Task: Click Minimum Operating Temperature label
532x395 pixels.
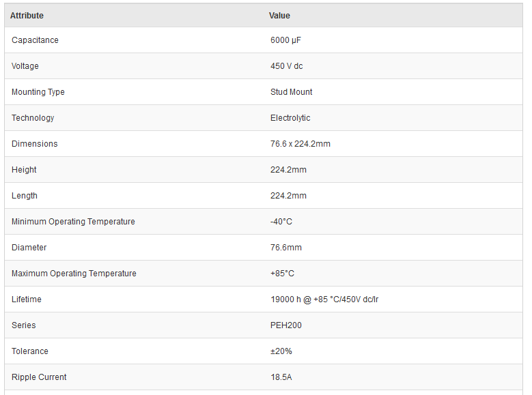Action: click(73, 222)
